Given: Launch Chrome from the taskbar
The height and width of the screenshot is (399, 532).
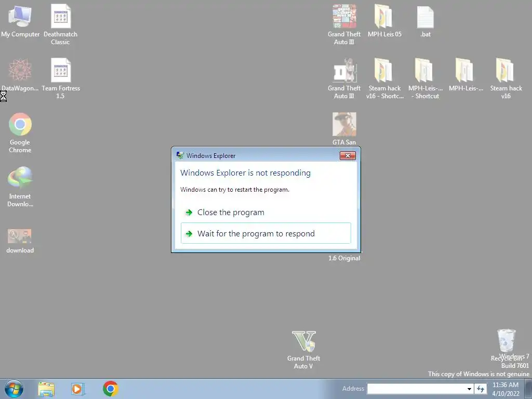Looking at the screenshot, I should point(111,389).
